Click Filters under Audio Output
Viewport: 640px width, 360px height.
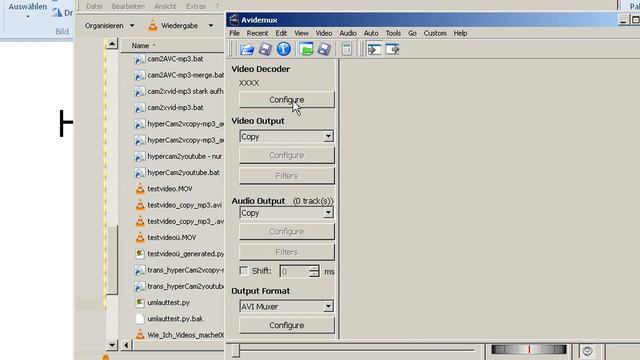(287, 252)
